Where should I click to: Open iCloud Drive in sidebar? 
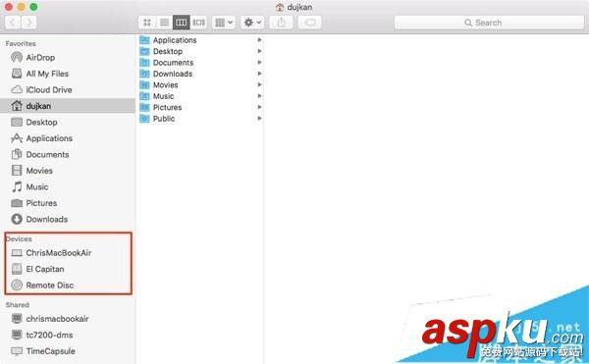pos(68,89)
